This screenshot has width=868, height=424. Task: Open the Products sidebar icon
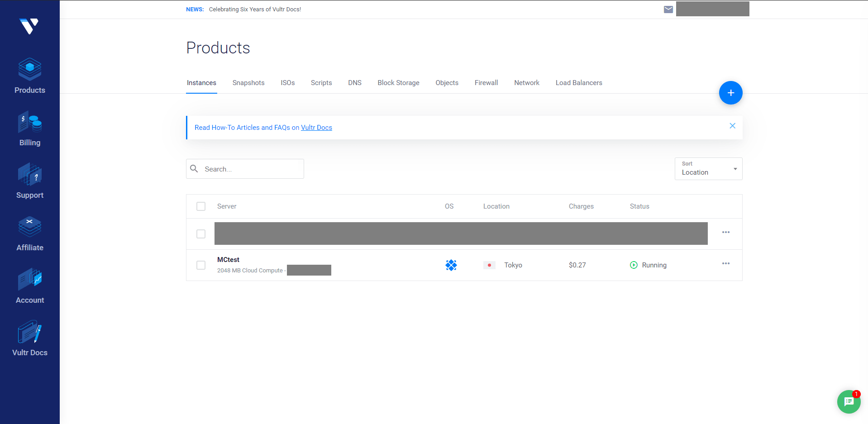click(30, 70)
